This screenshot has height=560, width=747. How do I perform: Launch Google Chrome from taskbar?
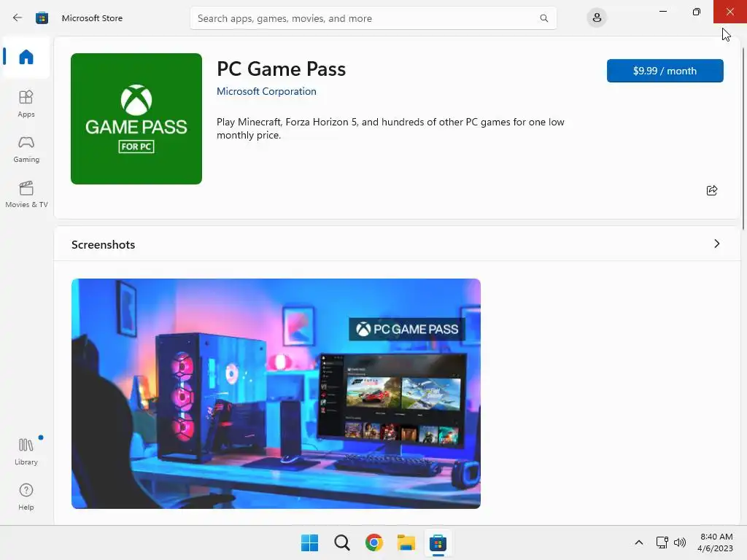(374, 542)
